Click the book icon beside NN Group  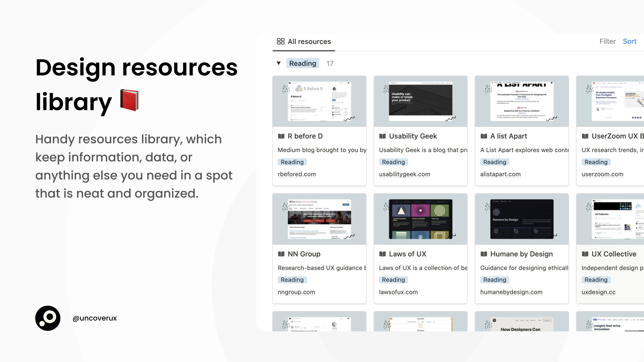(x=281, y=254)
